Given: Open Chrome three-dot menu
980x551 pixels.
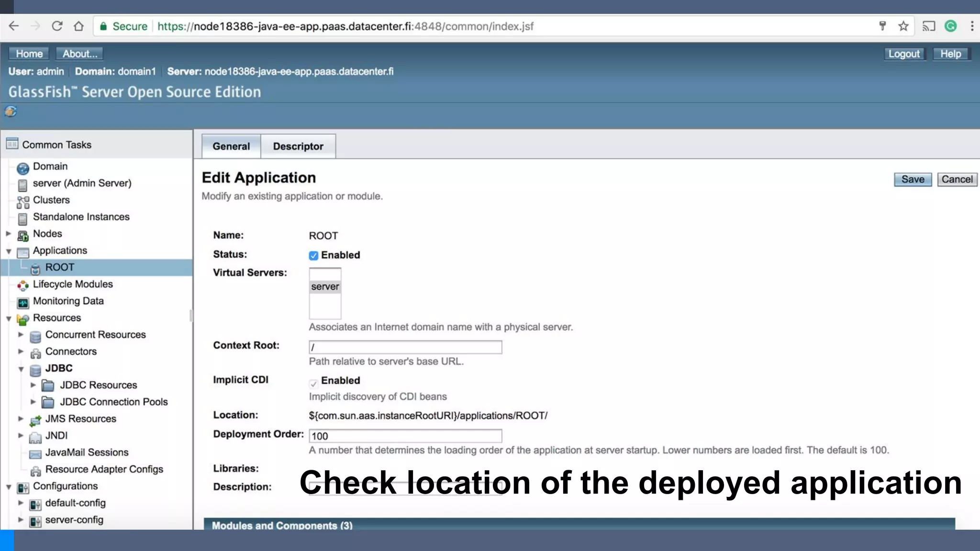Looking at the screenshot, I should point(972,26).
